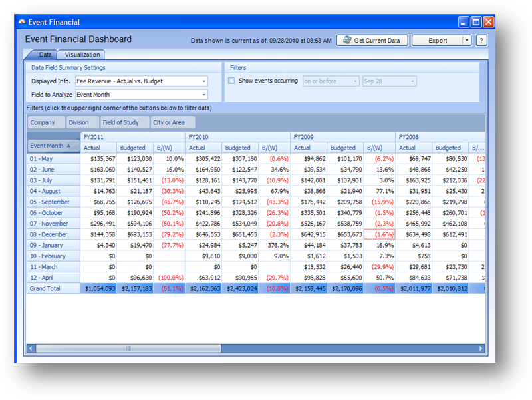Click the $2,157,183 grand total cell
The height and width of the screenshot is (400, 532).
136,288
